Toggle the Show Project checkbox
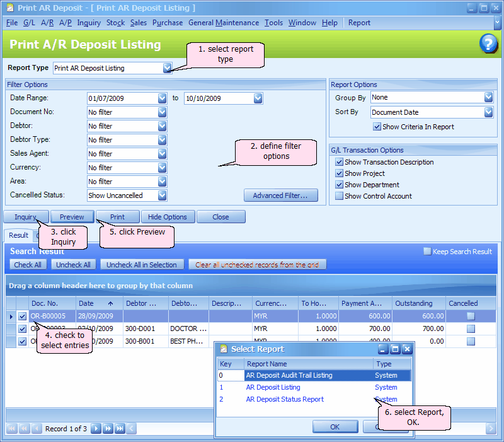This screenshot has width=504, height=442. pyautogui.click(x=339, y=173)
